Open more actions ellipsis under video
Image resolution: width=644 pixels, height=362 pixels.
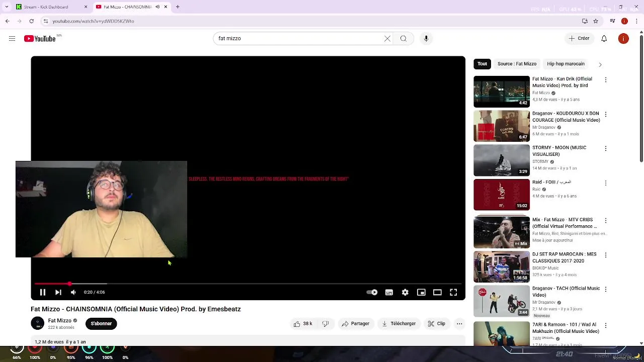point(459,324)
